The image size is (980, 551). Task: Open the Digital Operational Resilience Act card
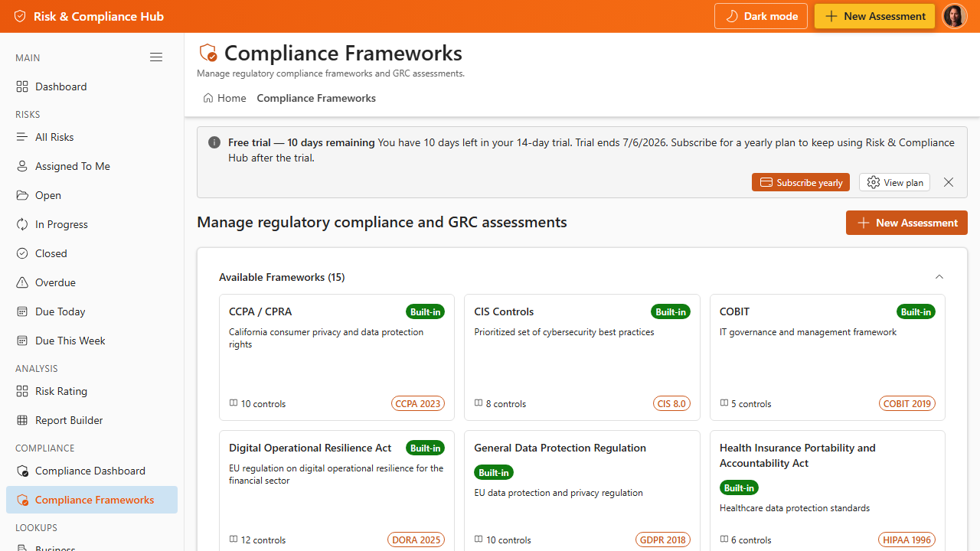pos(337,491)
